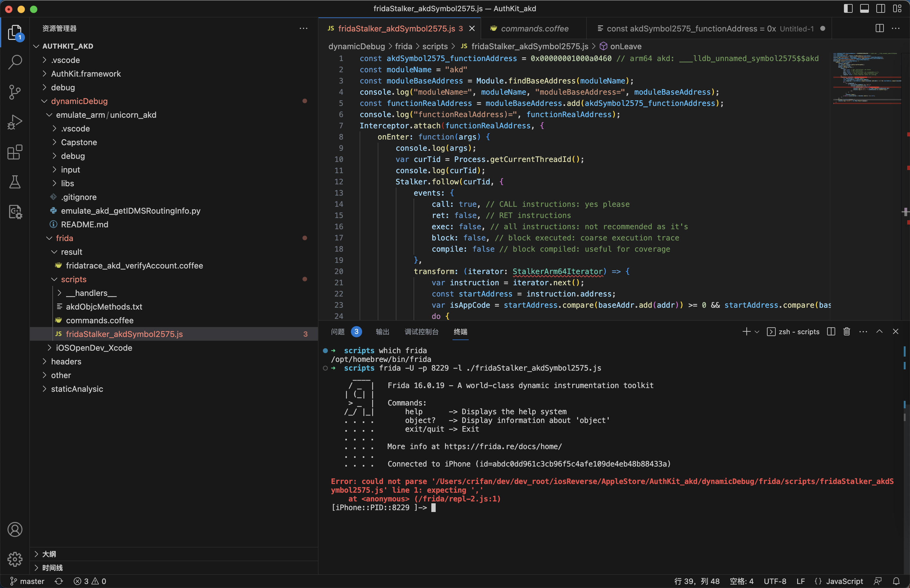Select the 问题 problems tab
Screen dimensions: 910x588
(339, 332)
